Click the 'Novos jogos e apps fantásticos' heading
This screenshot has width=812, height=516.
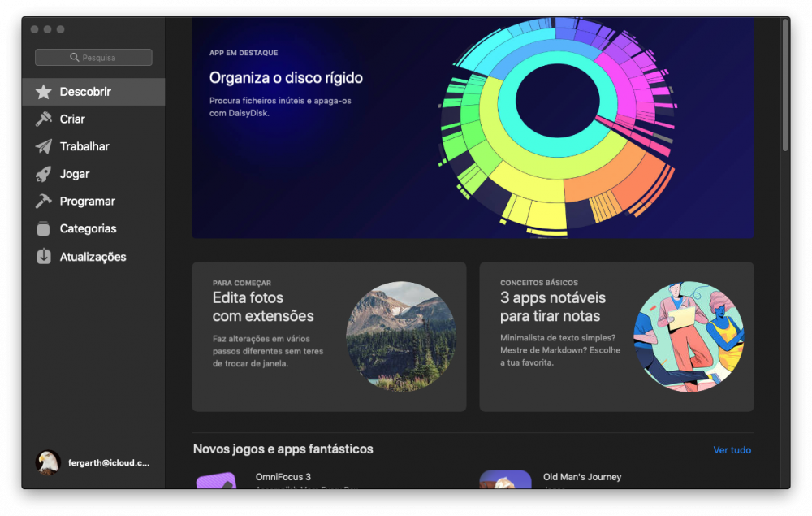pyautogui.click(x=283, y=449)
